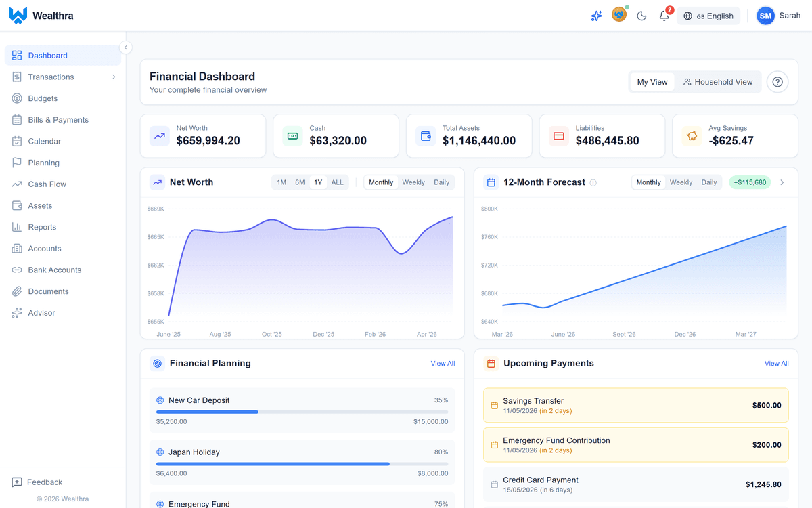Click the Budgets target icon
The image size is (812, 508).
(17, 98)
